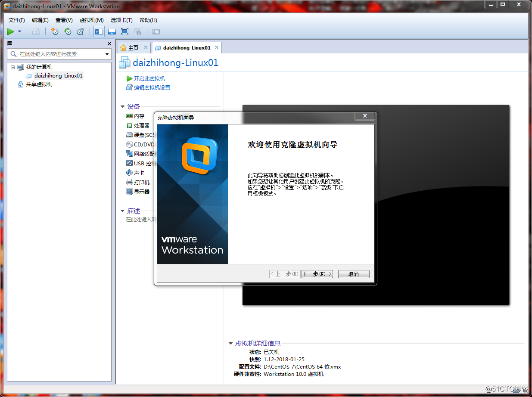Viewport: 532px width, 397px height.
Task: Open the 编辑(E) menu
Action: point(40,20)
